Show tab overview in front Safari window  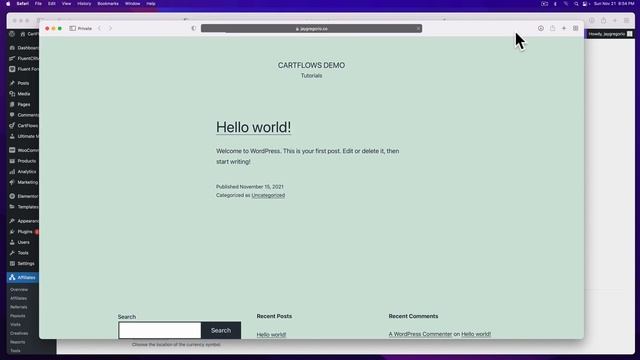coord(576,28)
